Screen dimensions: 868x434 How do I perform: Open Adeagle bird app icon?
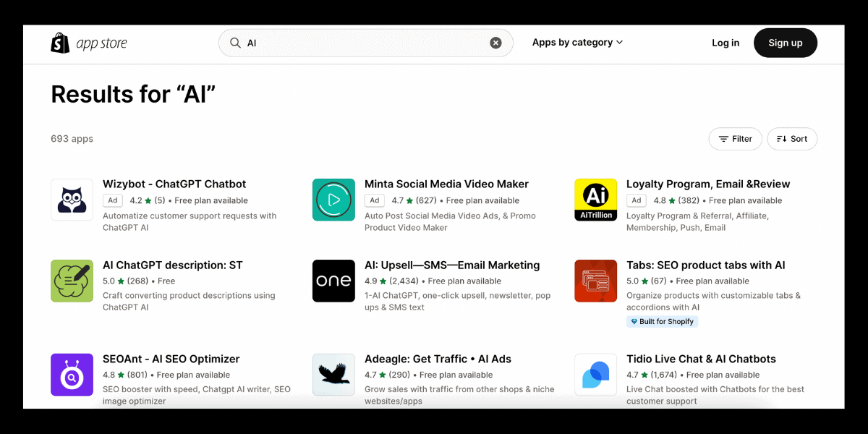tap(333, 375)
